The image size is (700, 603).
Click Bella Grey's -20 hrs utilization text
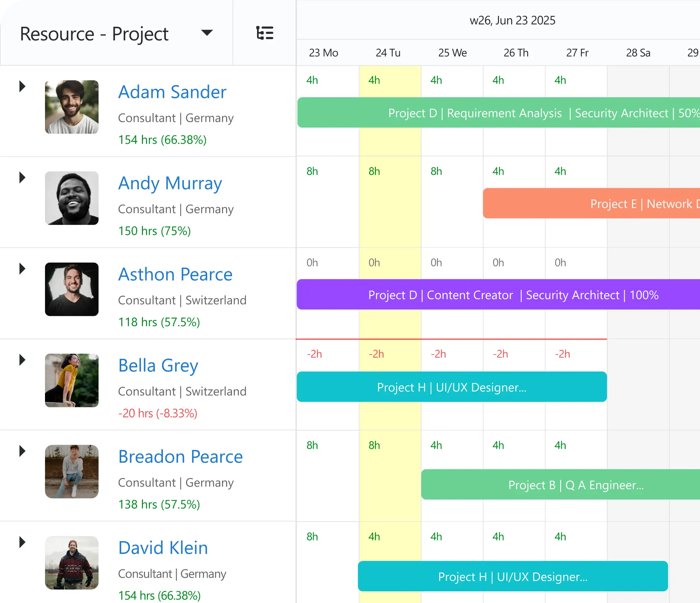(x=158, y=413)
